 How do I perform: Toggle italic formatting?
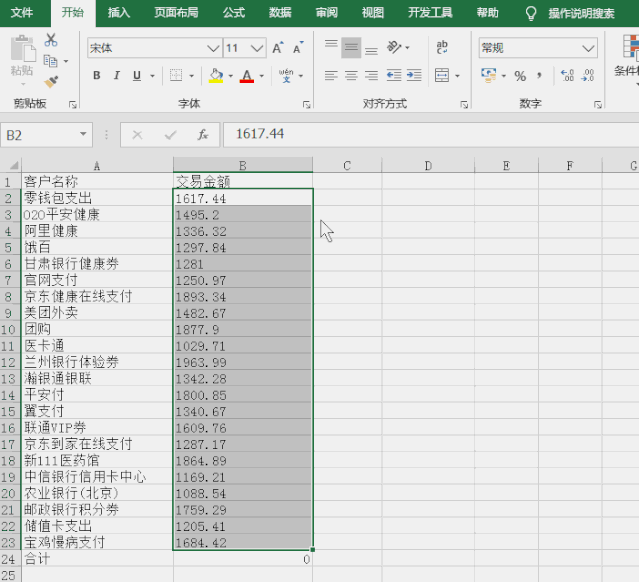tap(117, 76)
